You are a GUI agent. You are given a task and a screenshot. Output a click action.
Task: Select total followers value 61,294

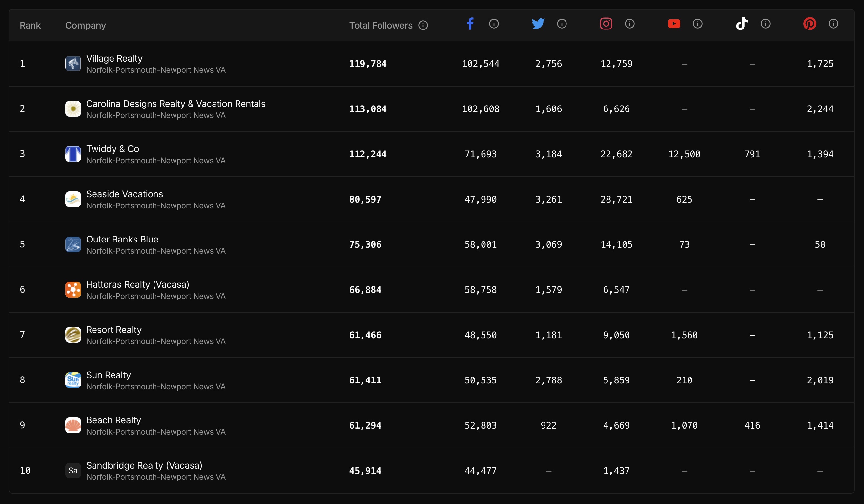(365, 426)
